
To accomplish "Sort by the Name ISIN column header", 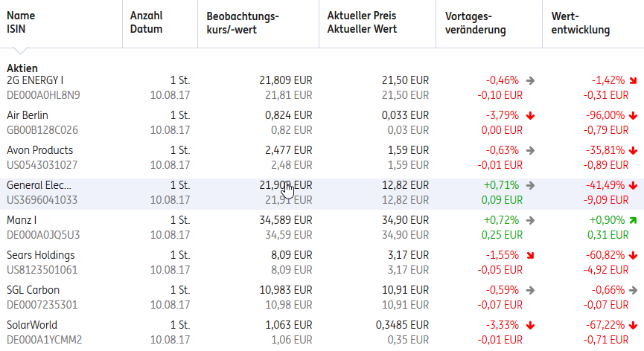I will [21, 22].
